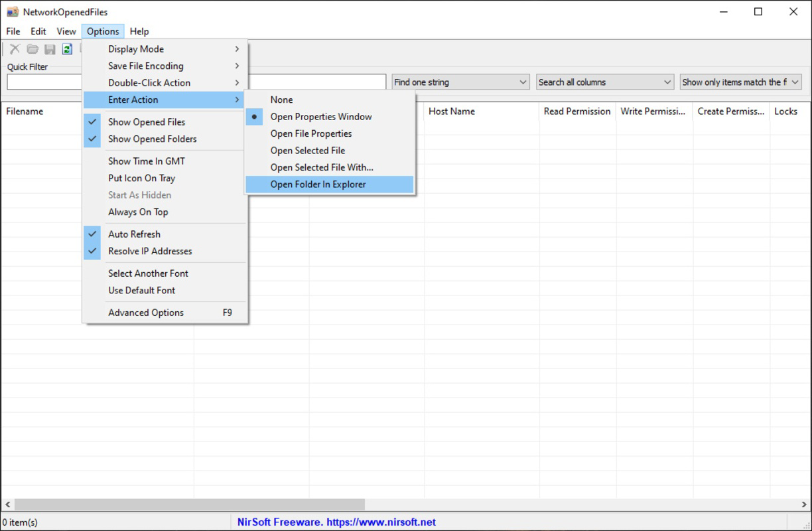
Task: Toggle Resolve IP Addresses option
Action: pos(165,251)
